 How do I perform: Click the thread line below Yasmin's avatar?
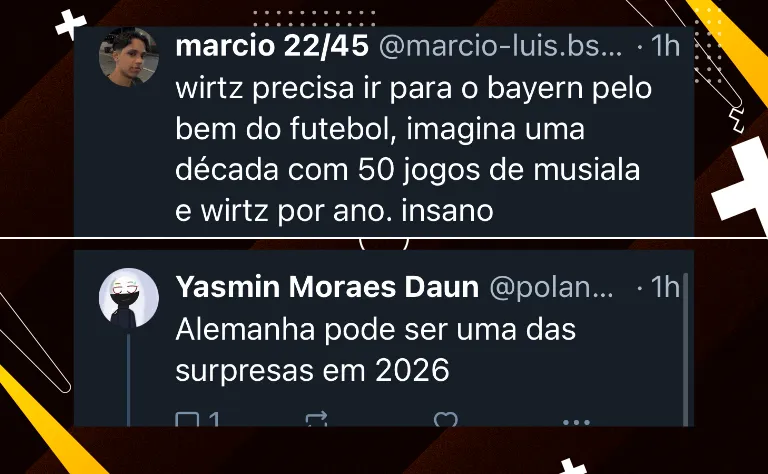pos(129,380)
